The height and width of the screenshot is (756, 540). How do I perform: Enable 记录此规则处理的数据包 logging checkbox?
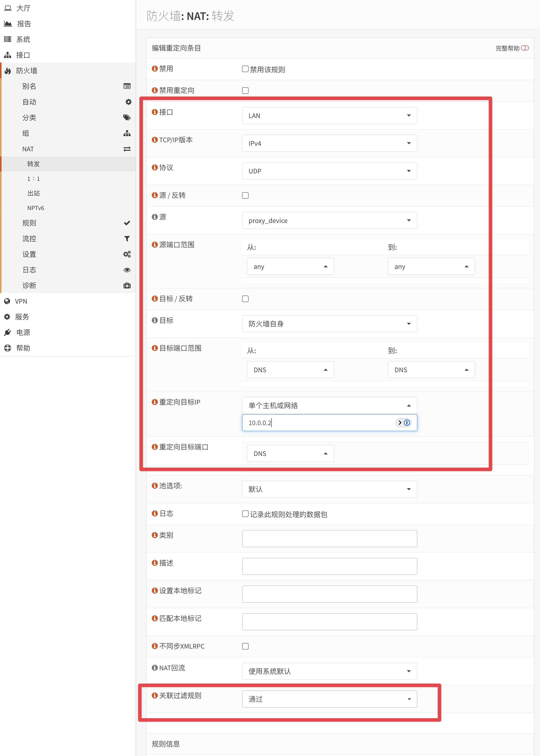(245, 513)
